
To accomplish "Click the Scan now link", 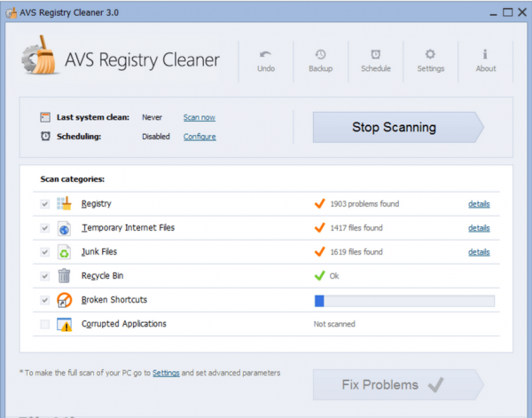I will (199, 117).
